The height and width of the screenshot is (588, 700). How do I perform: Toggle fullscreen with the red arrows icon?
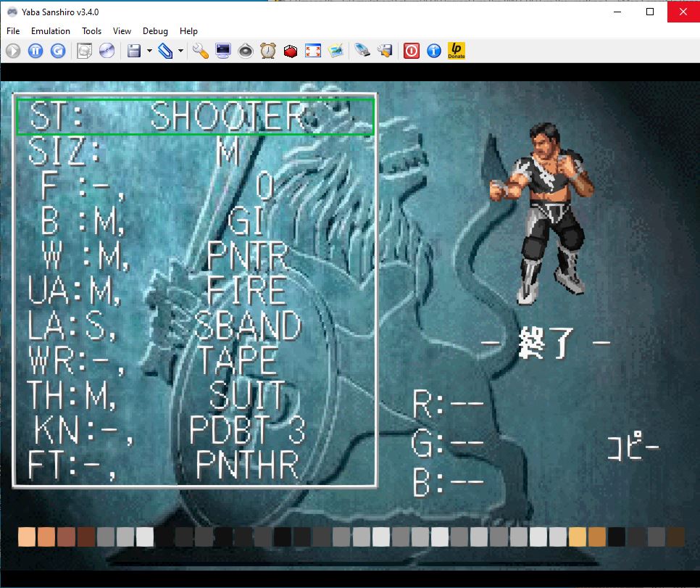[313, 51]
